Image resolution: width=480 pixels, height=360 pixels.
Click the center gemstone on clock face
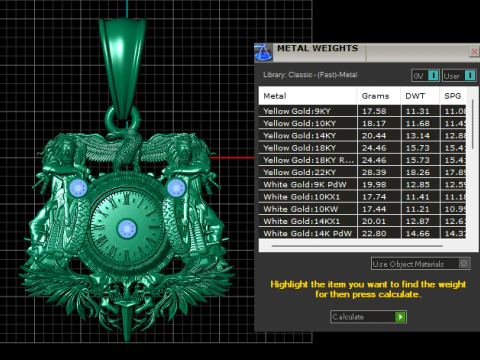pyautogui.click(x=127, y=229)
